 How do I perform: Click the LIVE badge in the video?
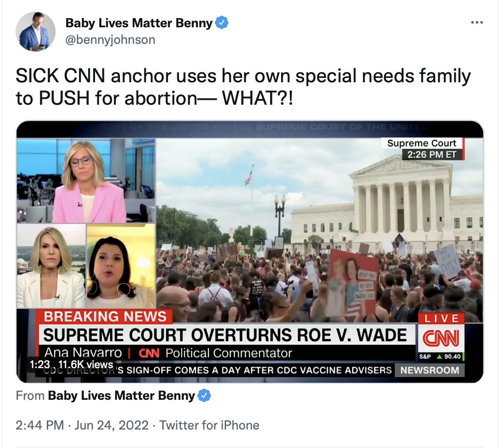tap(442, 318)
